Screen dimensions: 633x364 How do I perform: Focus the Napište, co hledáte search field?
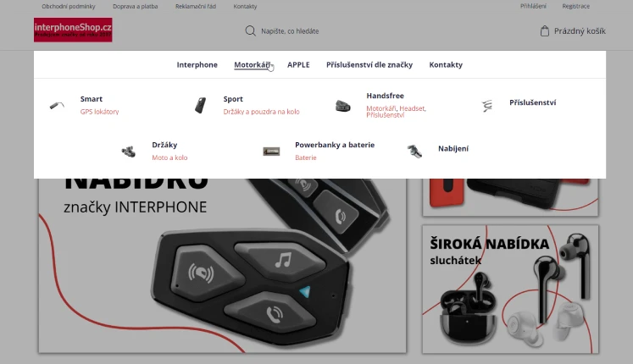tap(290, 31)
